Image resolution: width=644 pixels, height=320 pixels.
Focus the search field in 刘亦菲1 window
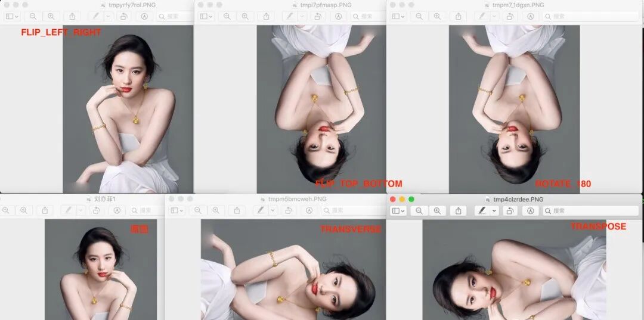[x=147, y=210]
